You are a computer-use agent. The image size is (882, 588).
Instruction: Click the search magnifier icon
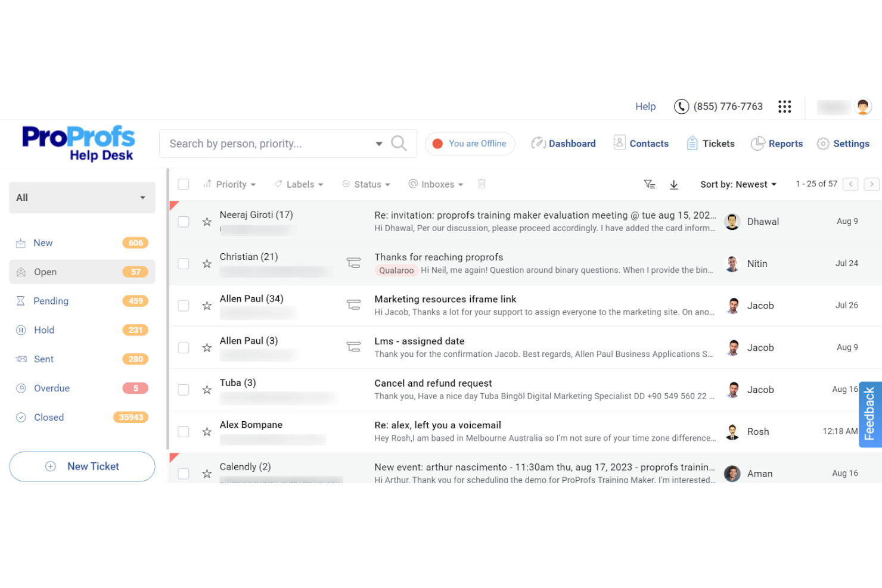pos(398,143)
